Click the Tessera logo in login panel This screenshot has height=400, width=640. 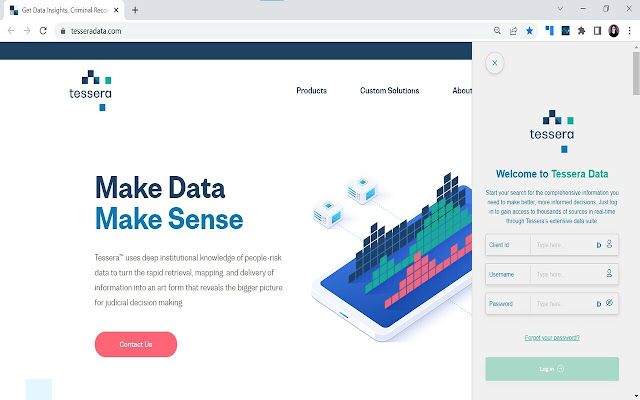[x=552, y=131]
